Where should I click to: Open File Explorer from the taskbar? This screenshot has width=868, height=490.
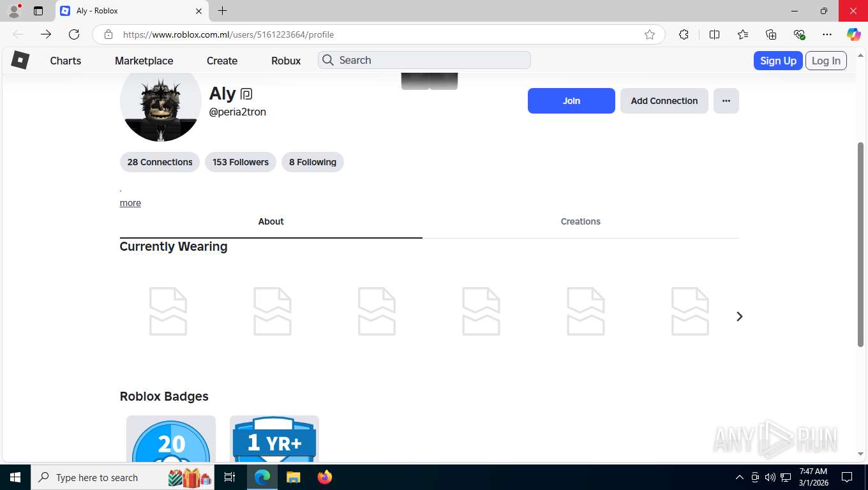[x=293, y=477]
